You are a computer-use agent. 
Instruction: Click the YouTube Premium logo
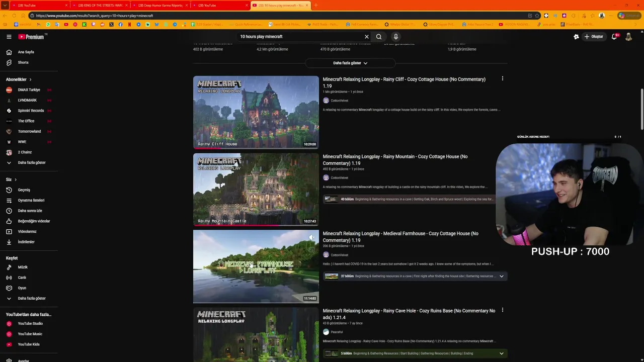pyautogui.click(x=32, y=37)
